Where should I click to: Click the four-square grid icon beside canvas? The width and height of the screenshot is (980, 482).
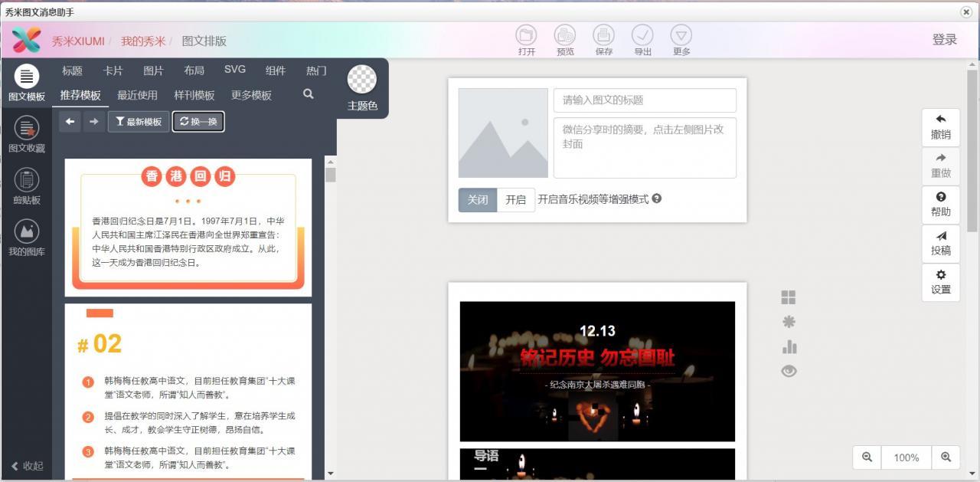pos(789,297)
